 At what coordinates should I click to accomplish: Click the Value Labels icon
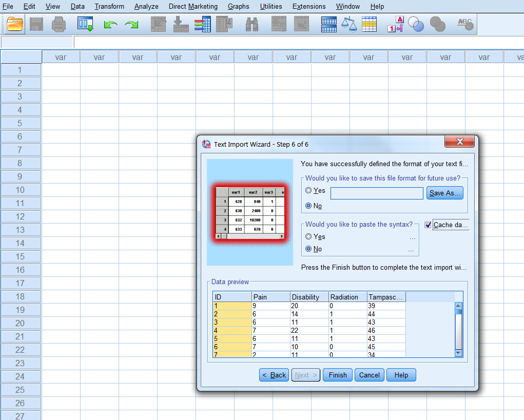pos(395,24)
